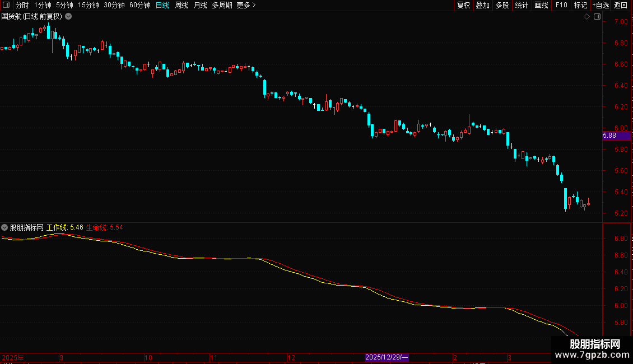Switch to 月线 monthly chart

(200, 5)
